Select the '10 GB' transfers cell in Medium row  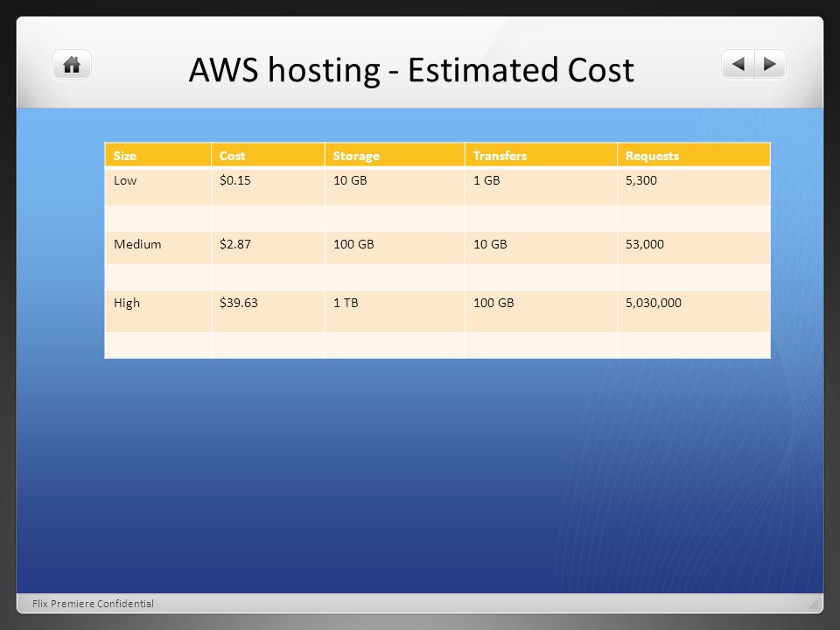541,248
